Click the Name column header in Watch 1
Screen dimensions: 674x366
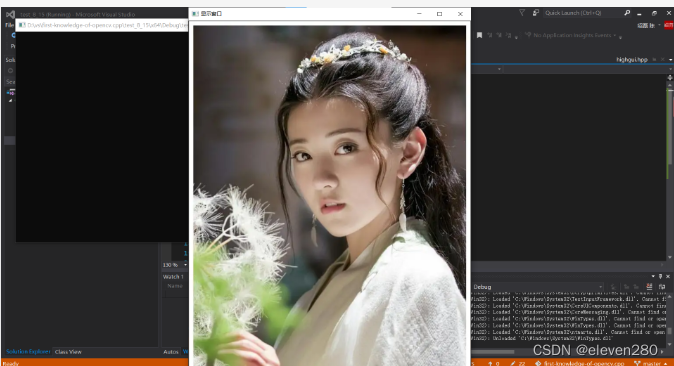point(175,286)
